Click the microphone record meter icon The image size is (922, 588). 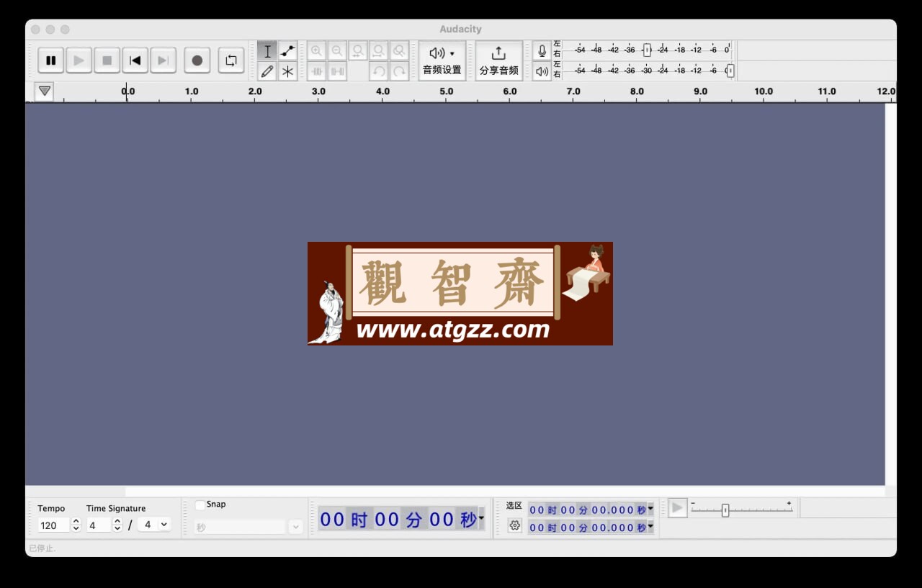542,51
